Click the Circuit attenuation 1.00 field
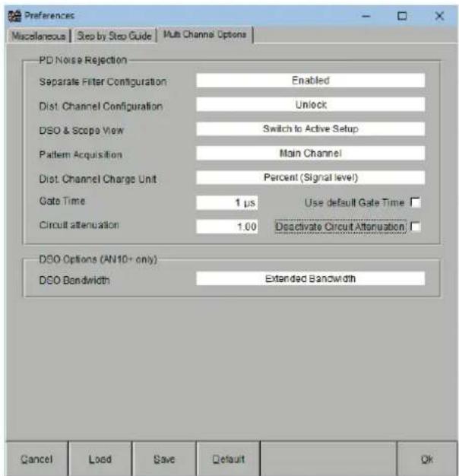459x476 pixels. [227, 227]
